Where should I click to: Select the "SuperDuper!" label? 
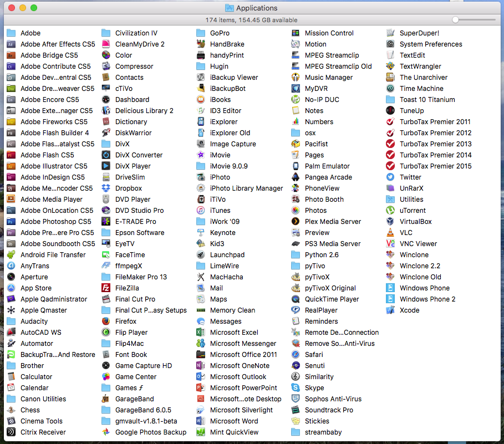coord(419,33)
